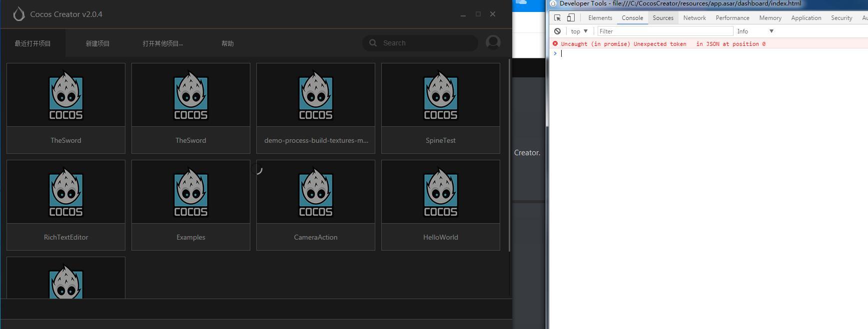Open the demo-process-build-textures-m... project
Image resolution: width=868 pixels, height=329 pixels.
[x=316, y=108]
